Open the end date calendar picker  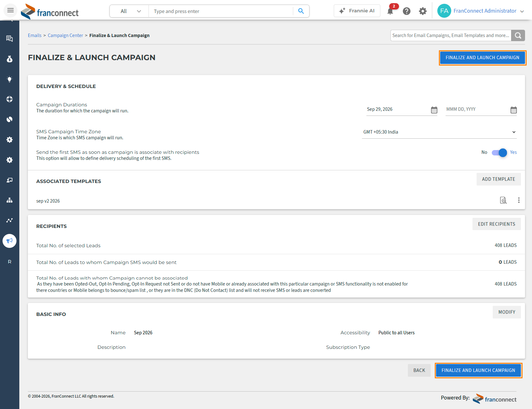[x=514, y=110]
